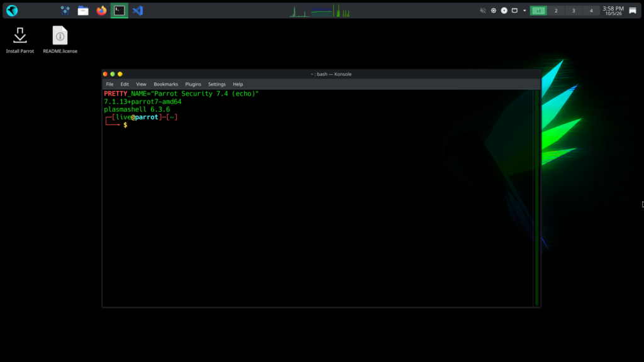Click the disc media tray icon
This screenshot has height=362, width=644.
click(x=504, y=11)
